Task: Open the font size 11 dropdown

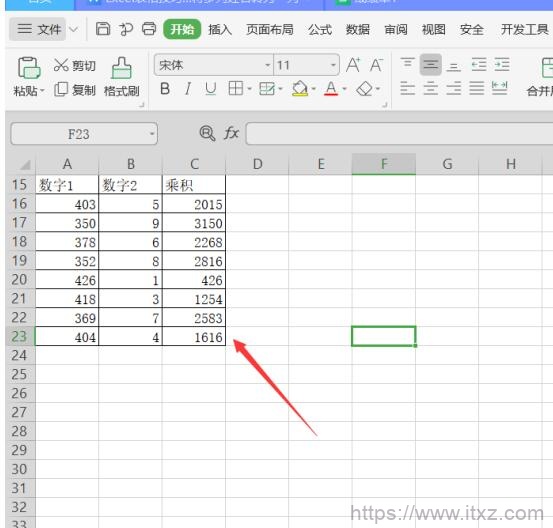Action: click(333, 65)
